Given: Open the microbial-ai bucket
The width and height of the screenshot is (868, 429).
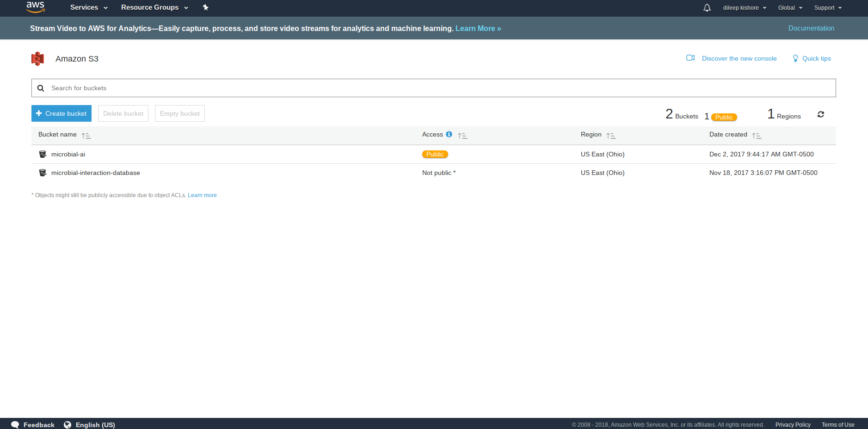Looking at the screenshot, I should click(68, 154).
